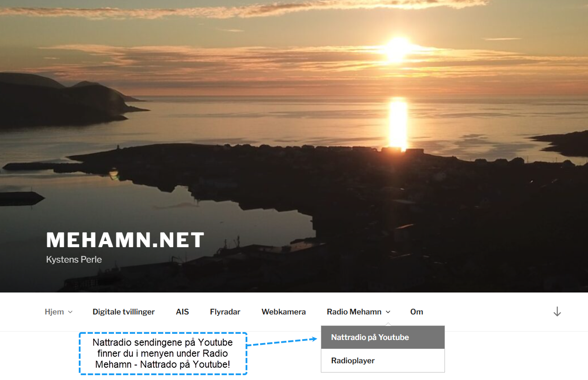Viewport: 588px width, 380px height.
Task: Click the MEHAMN.NET site title
Action: [x=125, y=240]
